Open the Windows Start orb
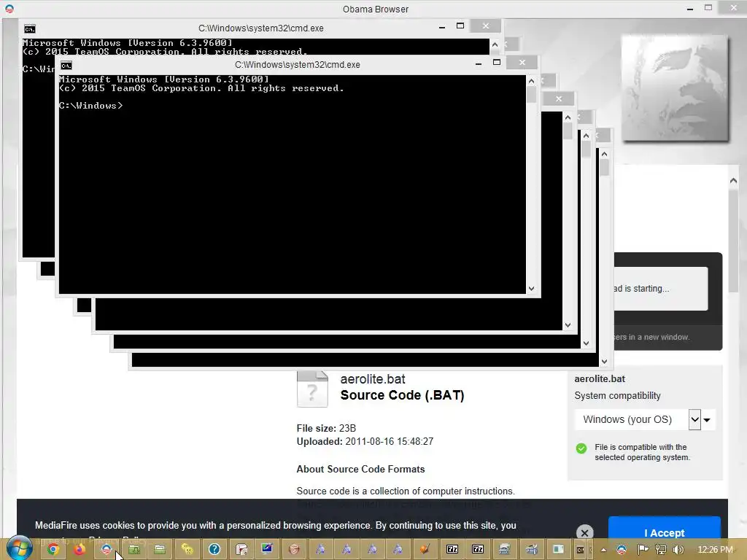Screen dimensions: 747x560 tap(19, 548)
